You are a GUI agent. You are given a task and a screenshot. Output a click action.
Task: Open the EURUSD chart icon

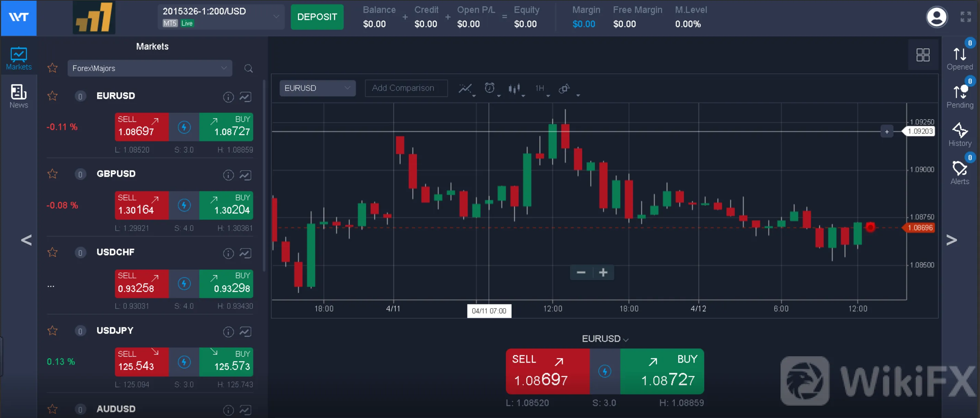[x=245, y=97]
